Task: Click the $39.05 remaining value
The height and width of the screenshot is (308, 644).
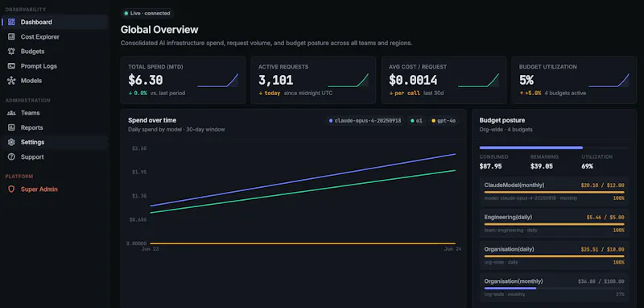Action: point(542,167)
